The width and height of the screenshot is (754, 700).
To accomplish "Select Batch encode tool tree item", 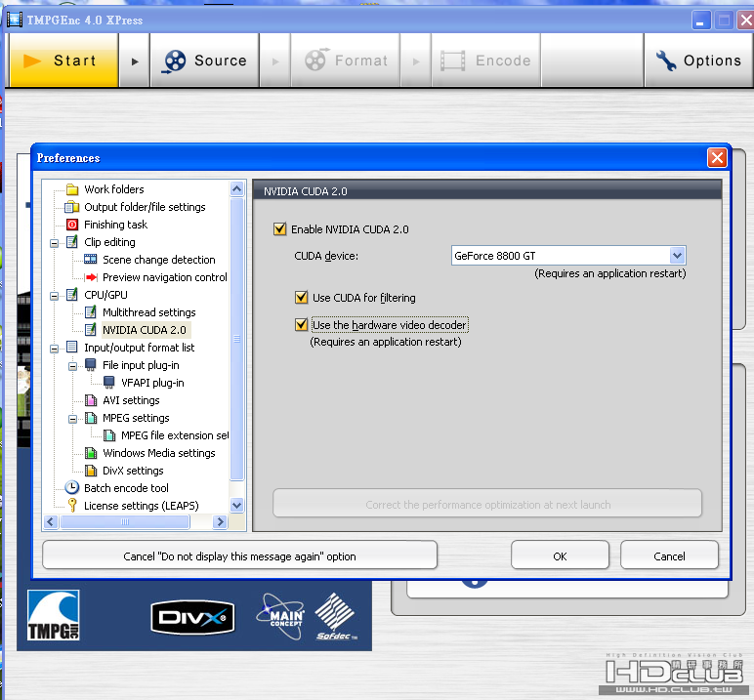I will [126, 488].
